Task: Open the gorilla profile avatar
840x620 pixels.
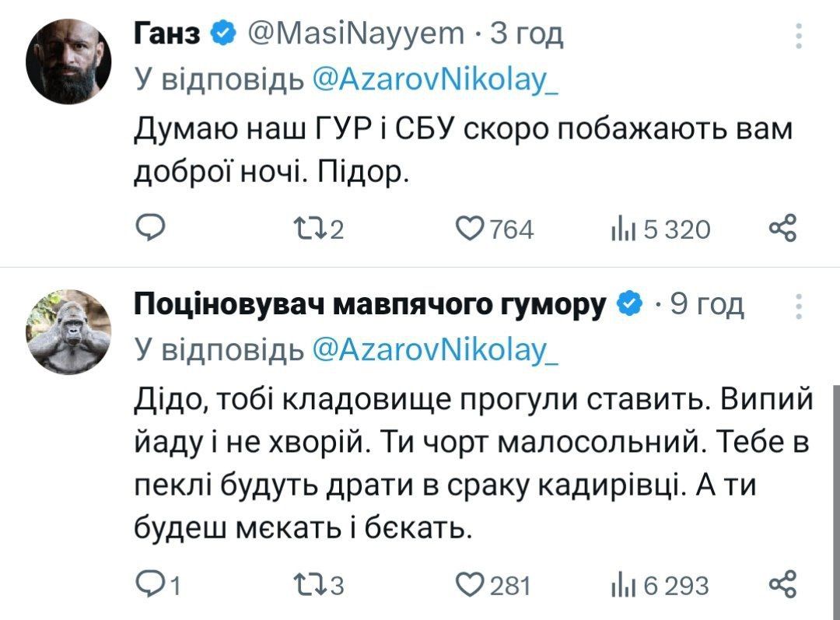Action: (x=69, y=331)
